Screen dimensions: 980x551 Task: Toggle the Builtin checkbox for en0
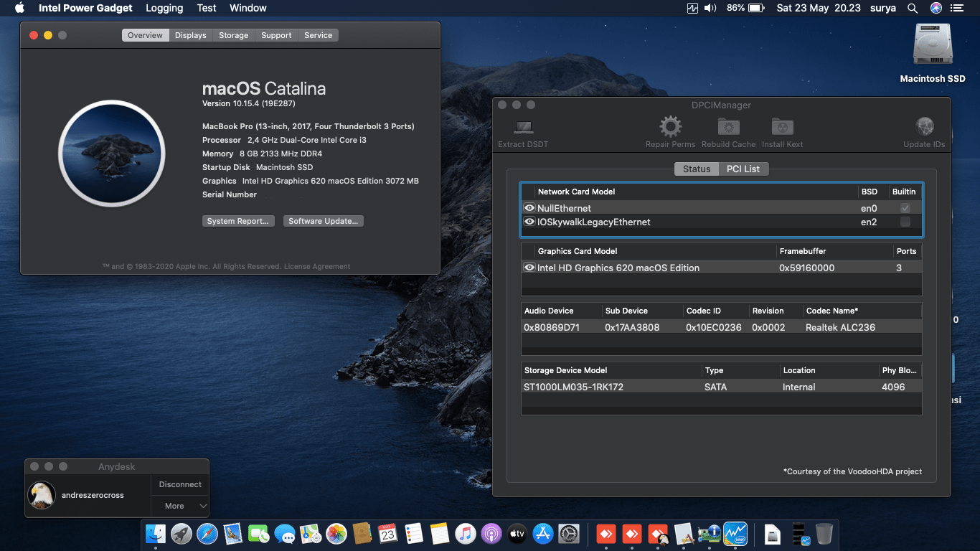coord(905,207)
